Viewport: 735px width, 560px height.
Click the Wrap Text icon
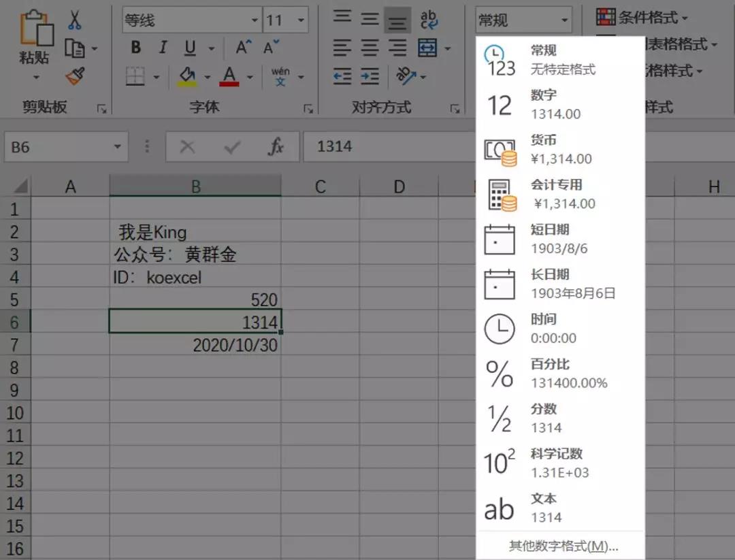pyautogui.click(x=429, y=20)
